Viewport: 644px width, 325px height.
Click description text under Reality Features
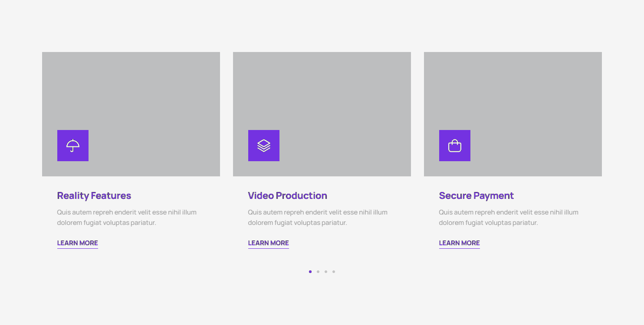pos(127,218)
